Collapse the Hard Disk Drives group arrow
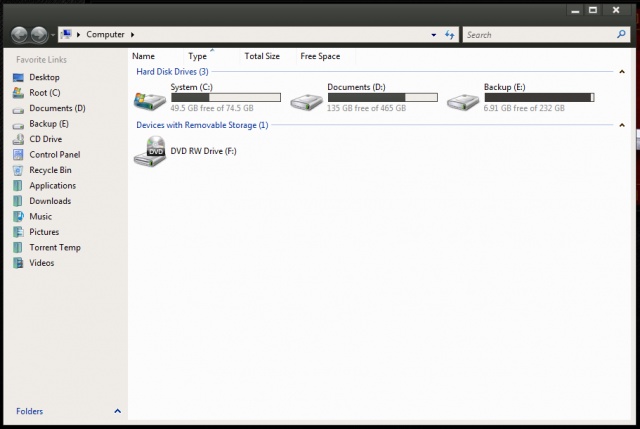640x429 pixels. 622,72
